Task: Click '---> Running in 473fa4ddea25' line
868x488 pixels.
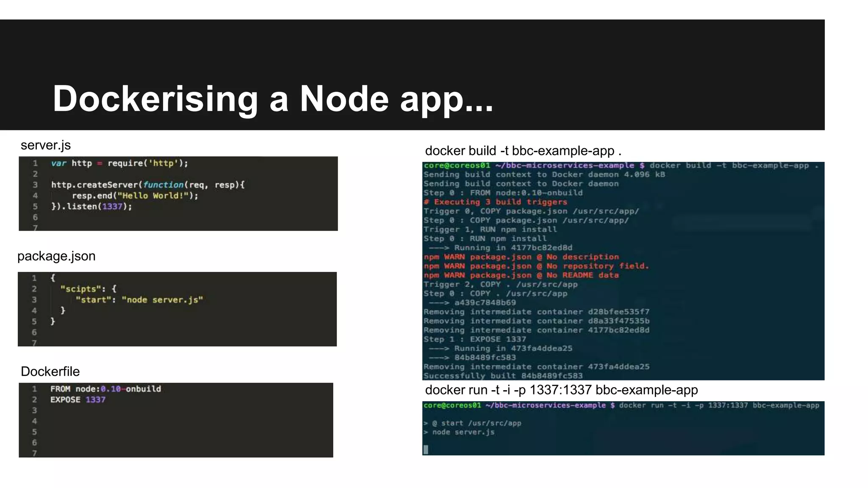Action: [501, 349]
